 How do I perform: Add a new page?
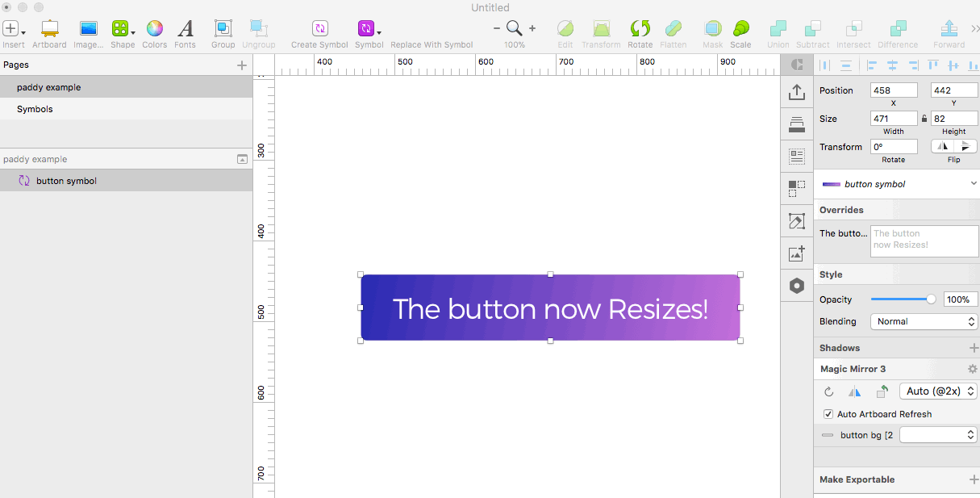tap(242, 65)
